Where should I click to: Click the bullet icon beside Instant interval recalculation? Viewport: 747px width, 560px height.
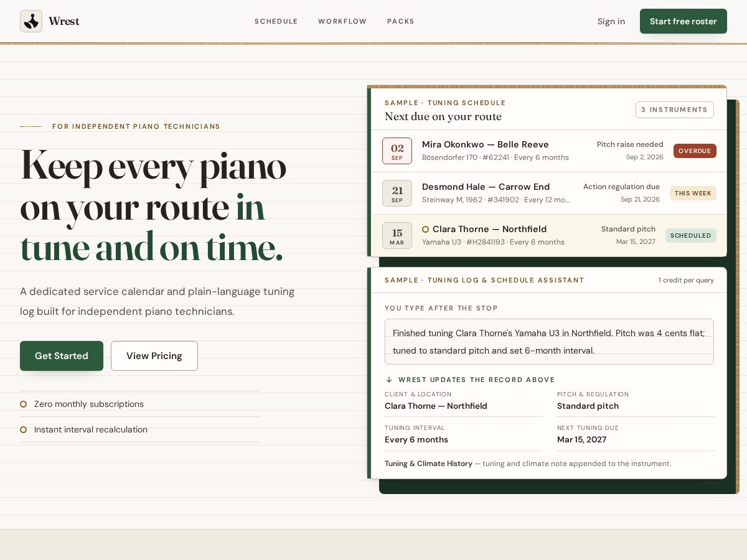point(24,429)
